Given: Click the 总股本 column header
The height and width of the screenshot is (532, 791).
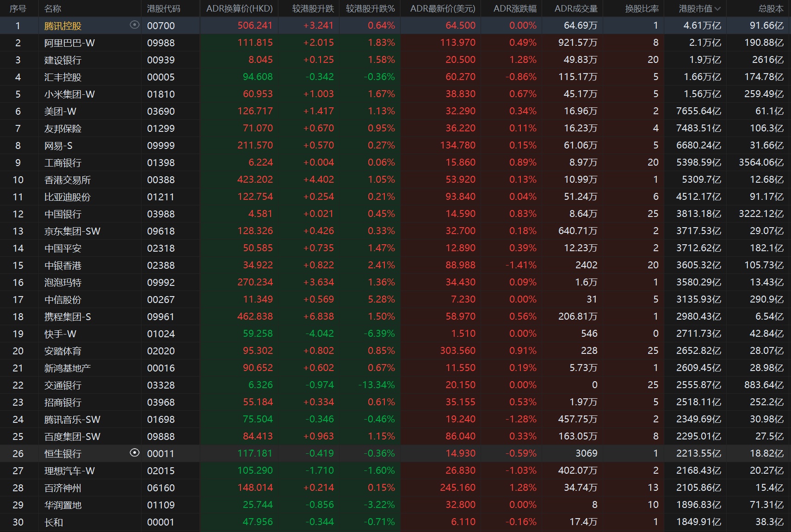Looking at the screenshot, I should (x=771, y=9).
